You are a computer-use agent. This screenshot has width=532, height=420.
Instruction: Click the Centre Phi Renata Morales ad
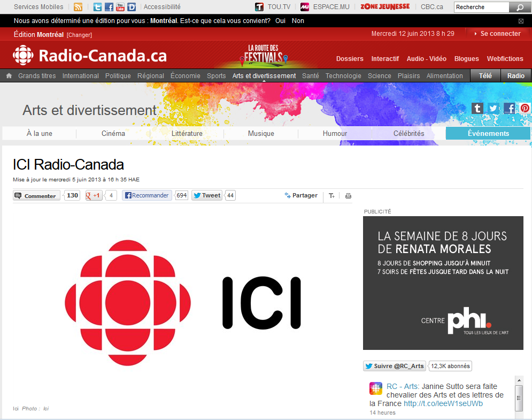pyautogui.click(x=443, y=283)
